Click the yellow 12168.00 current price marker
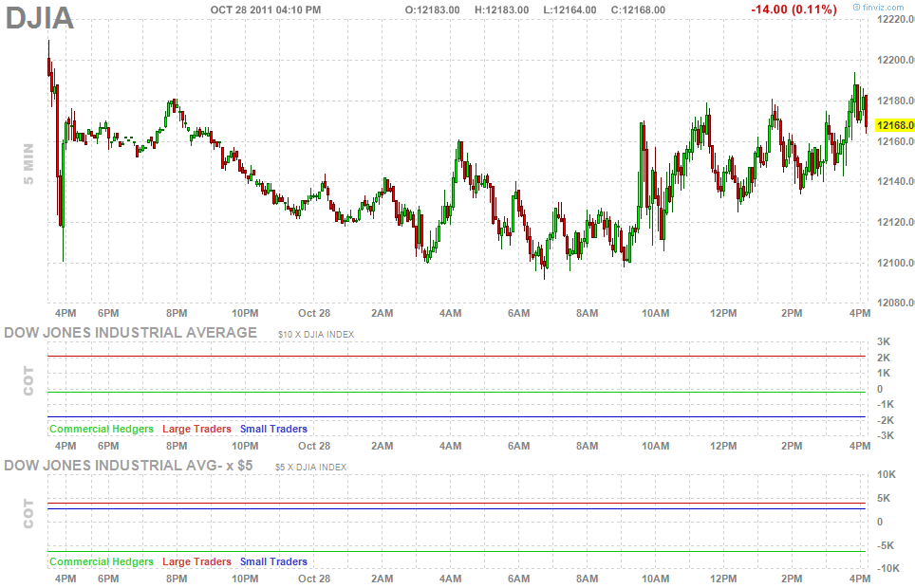The image size is (915, 588). point(895,125)
